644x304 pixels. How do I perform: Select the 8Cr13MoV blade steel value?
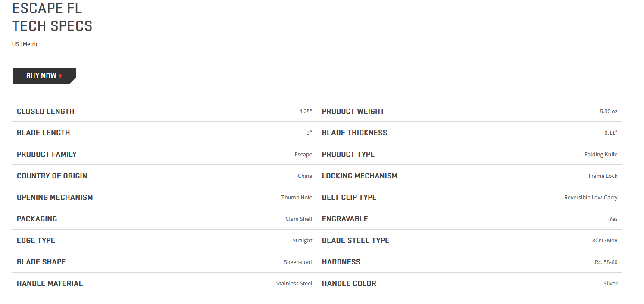605,241
